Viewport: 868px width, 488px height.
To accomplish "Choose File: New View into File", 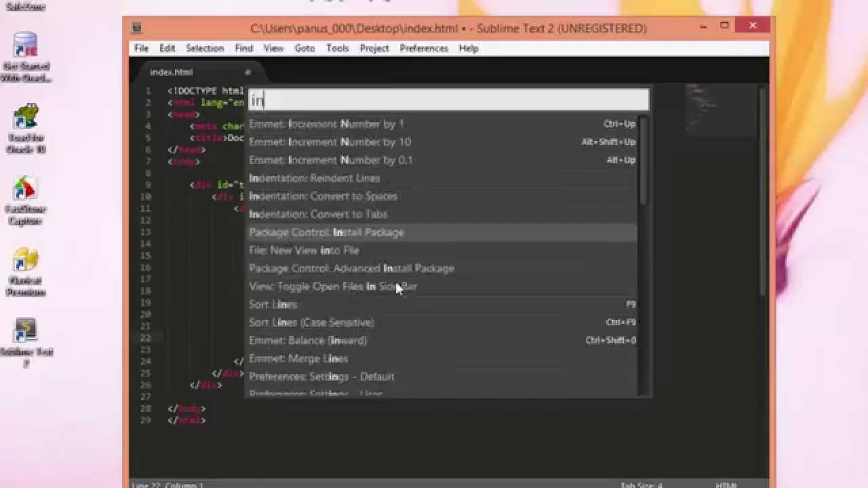I will 442,250.
